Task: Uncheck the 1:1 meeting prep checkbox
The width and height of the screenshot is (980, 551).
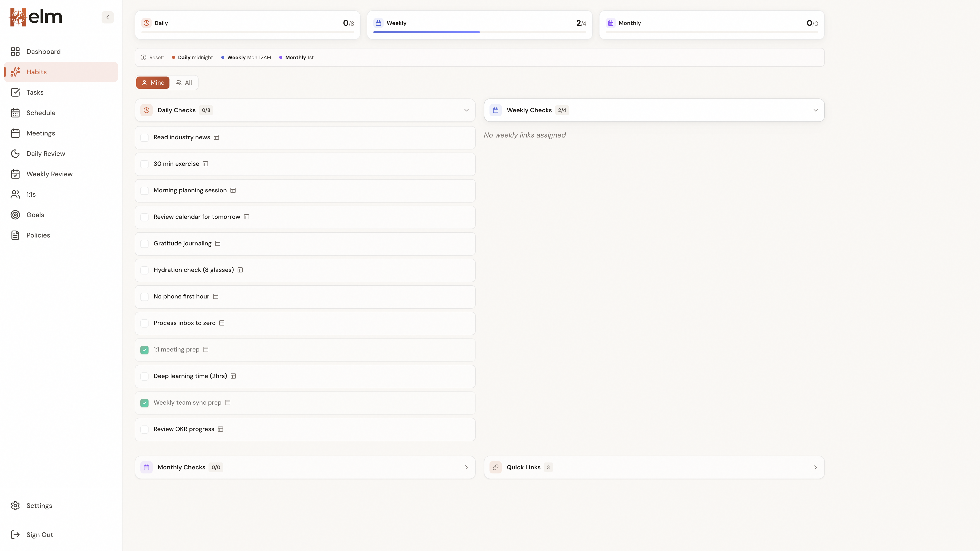Action: pyautogui.click(x=144, y=349)
